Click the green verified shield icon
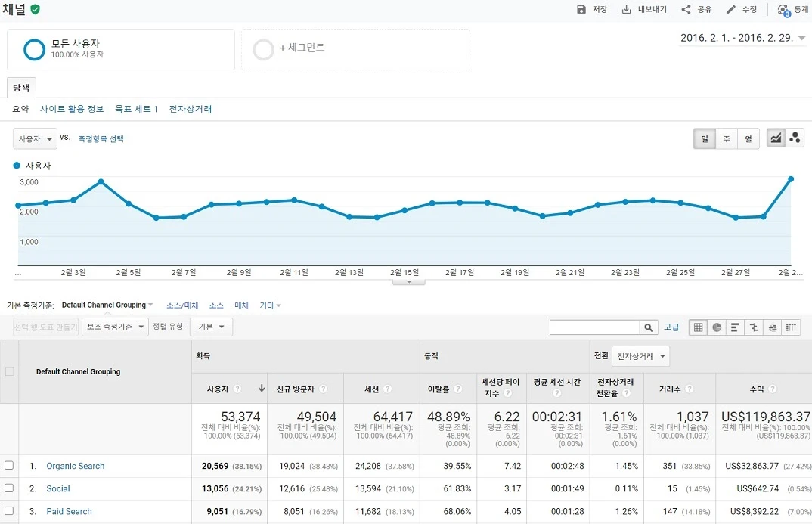Viewport: 812px width, 524px height. [36, 9]
